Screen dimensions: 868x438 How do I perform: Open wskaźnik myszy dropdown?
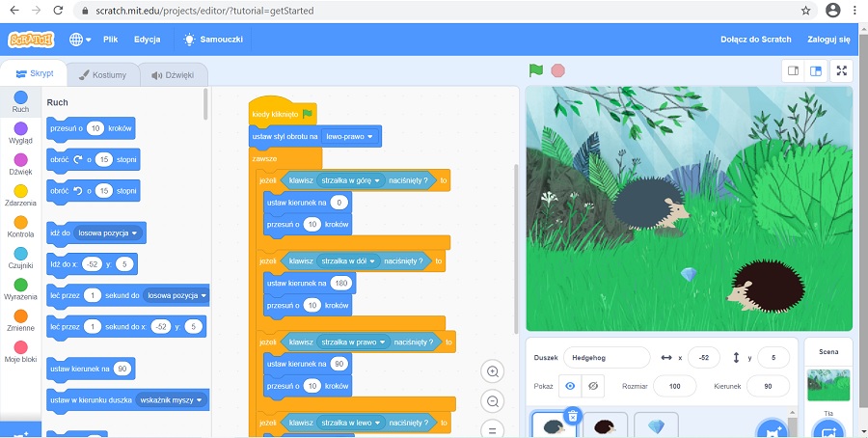171,399
